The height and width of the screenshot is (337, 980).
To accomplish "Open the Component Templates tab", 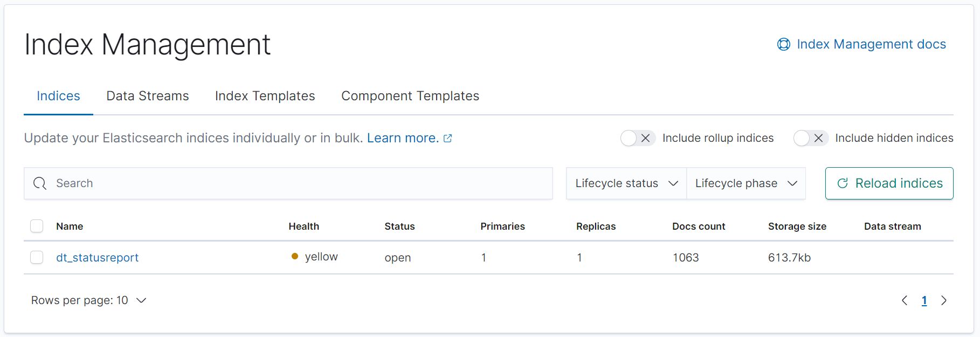I will click(410, 95).
